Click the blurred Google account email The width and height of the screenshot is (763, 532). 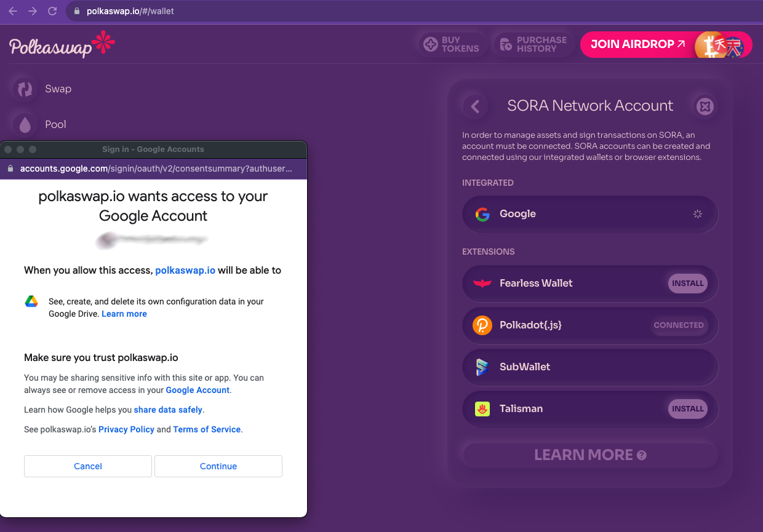[x=153, y=240]
